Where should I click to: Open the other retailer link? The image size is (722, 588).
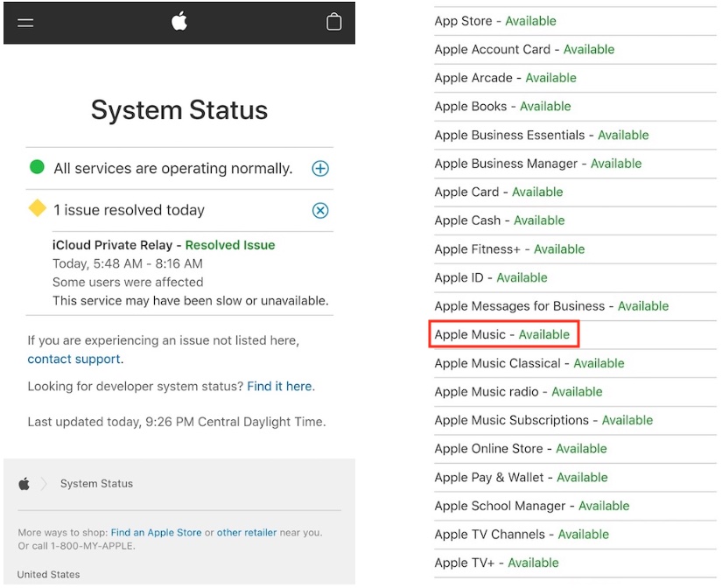coord(247,532)
